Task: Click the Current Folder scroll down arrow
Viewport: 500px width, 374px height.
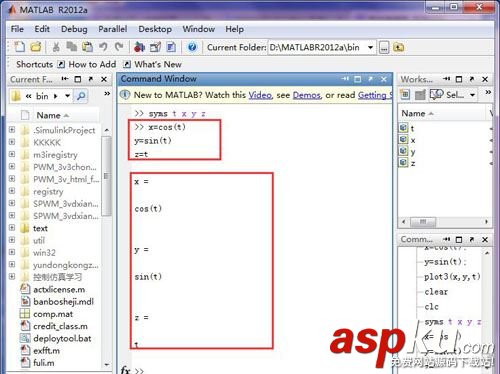Action: [x=107, y=365]
